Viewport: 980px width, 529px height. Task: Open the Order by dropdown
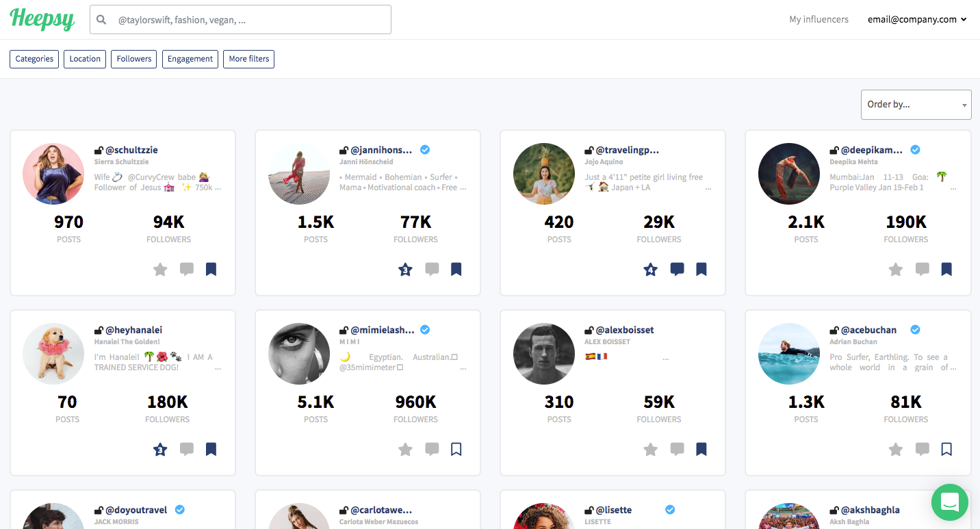(916, 105)
